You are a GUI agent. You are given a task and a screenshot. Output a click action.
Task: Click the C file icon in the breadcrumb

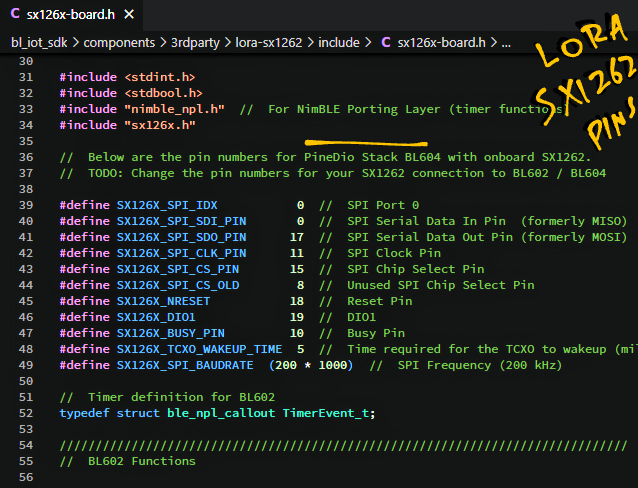point(385,42)
